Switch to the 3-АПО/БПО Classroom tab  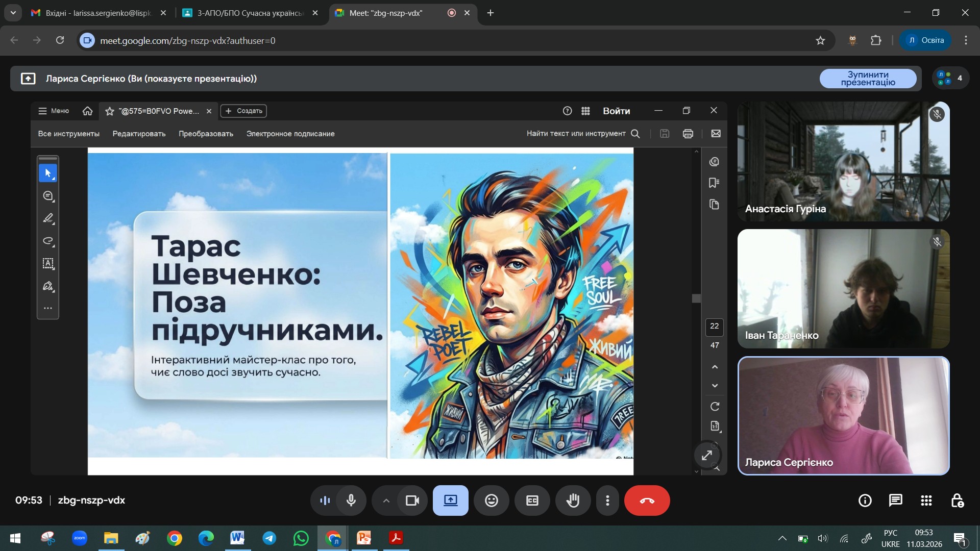pos(249,13)
